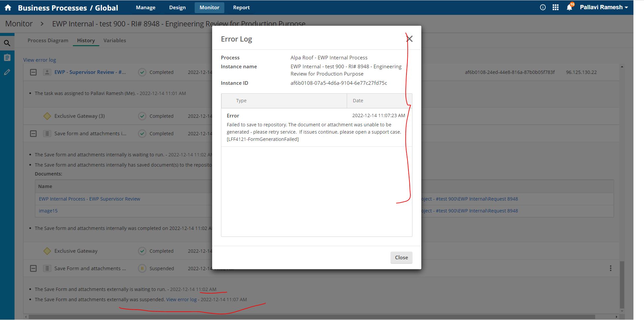Click the horizontal scrollbar at the bottom
This screenshot has width=644, height=320.
tap(311, 317)
